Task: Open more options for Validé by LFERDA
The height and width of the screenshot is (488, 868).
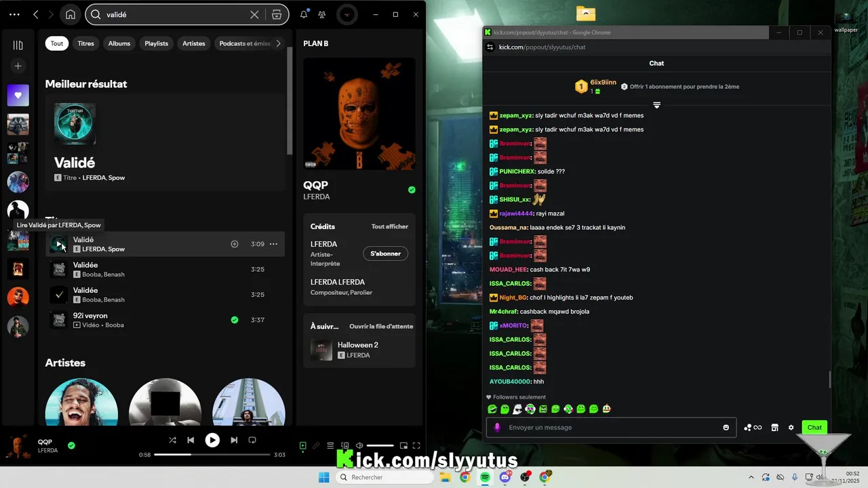Action: point(273,244)
